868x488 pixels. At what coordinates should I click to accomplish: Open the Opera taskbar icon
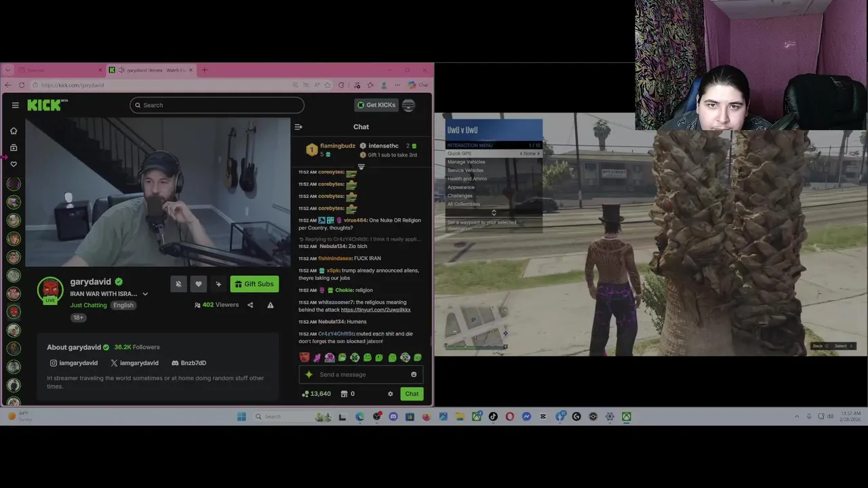(510, 417)
